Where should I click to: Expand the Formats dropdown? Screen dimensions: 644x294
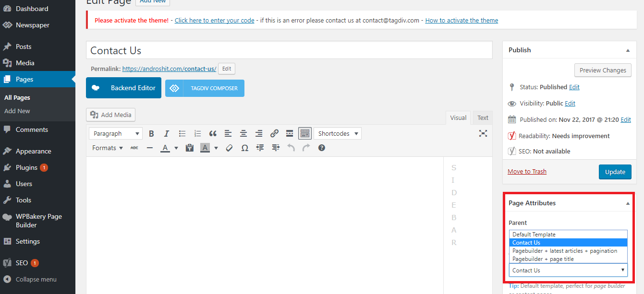tap(107, 148)
